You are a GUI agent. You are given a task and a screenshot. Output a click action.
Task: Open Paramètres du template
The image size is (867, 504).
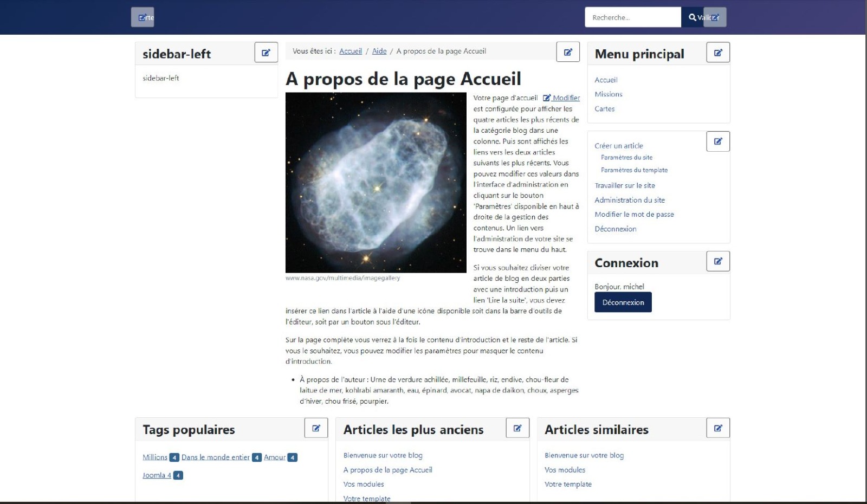pyautogui.click(x=634, y=170)
